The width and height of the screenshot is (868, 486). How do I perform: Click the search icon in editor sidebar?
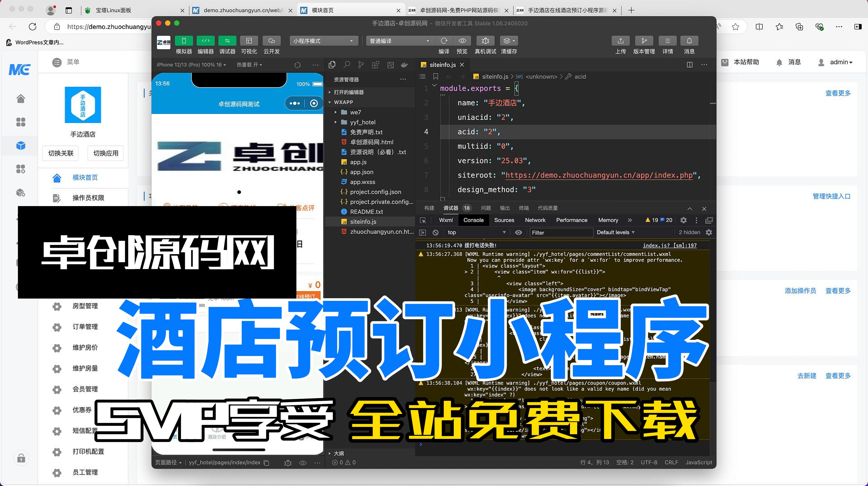[346, 64]
